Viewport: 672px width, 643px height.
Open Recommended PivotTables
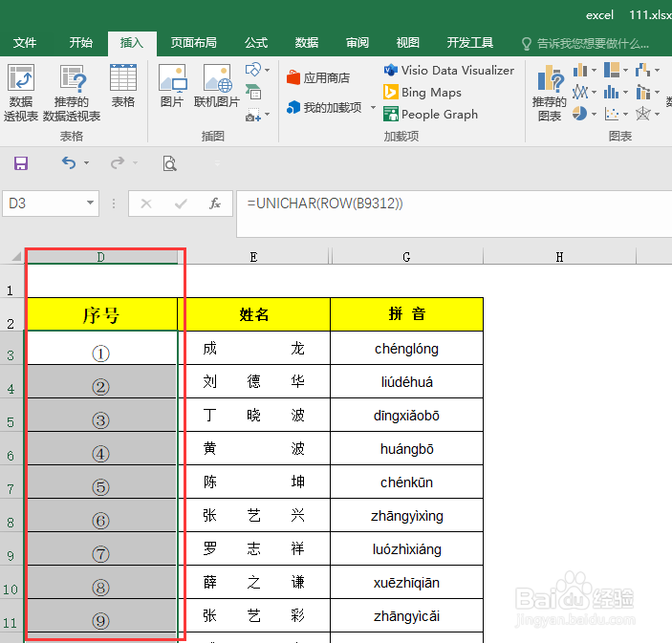tap(72, 93)
